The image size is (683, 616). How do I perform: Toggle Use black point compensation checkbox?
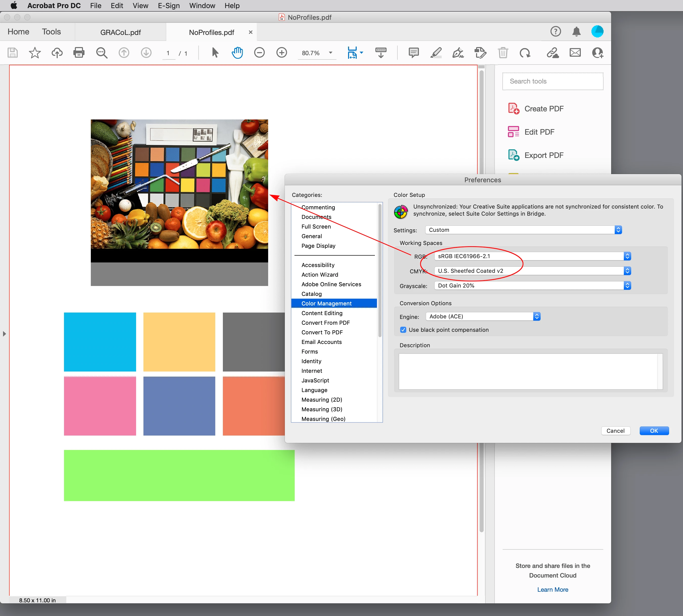[403, 330]
